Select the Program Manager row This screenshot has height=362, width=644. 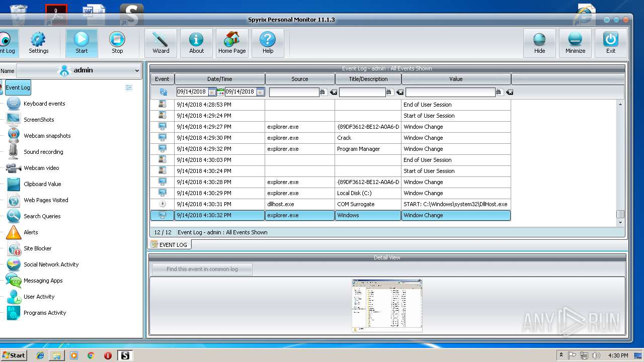(x=331, y=149)
